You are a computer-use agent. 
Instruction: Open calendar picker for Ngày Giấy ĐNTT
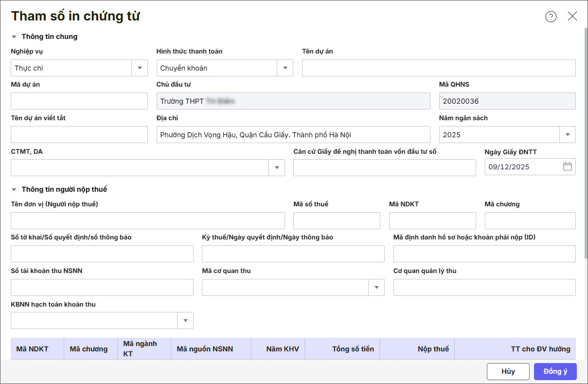[567, 166]
